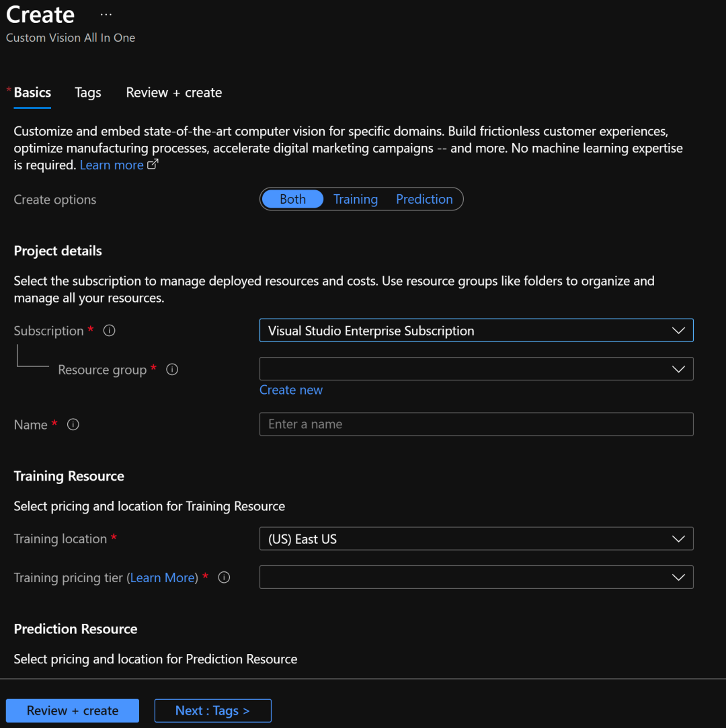
Task: Click the Prediction Resource heading
Action: point(75,629)
